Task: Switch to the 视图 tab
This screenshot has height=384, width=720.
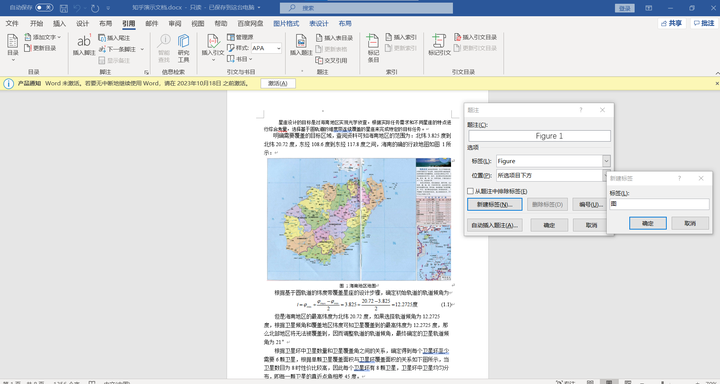Action: (197, 23)
